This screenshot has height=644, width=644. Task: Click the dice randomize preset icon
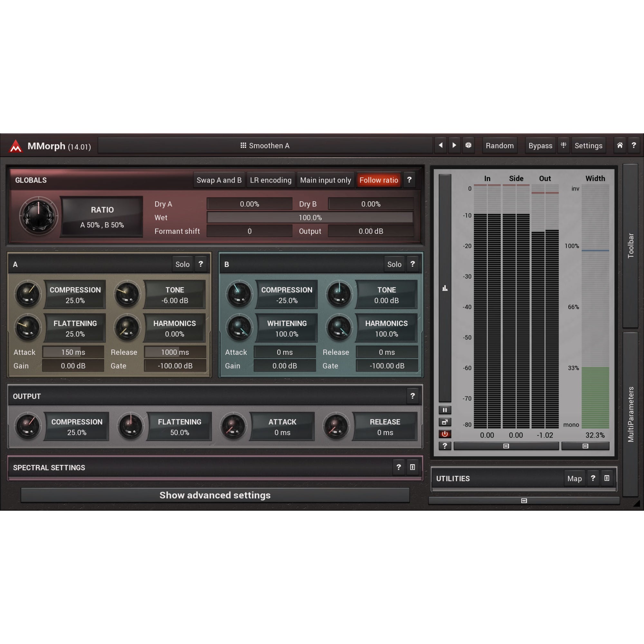point(468,145)
